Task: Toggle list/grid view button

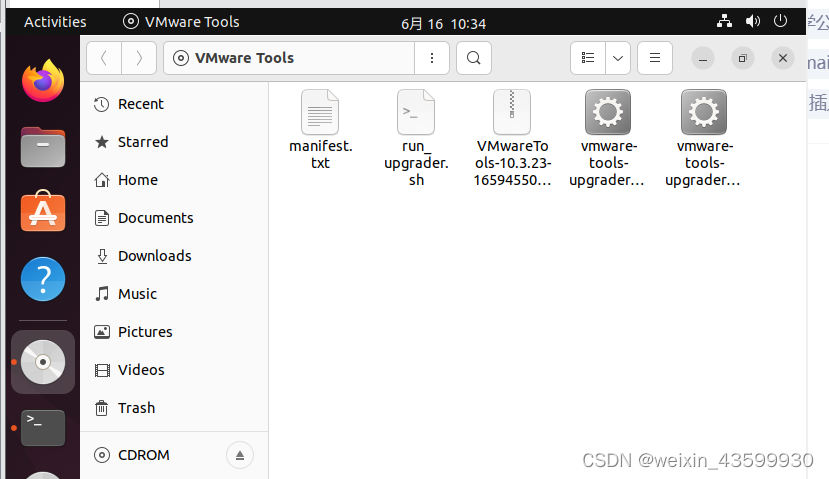Action: (588, 58)
